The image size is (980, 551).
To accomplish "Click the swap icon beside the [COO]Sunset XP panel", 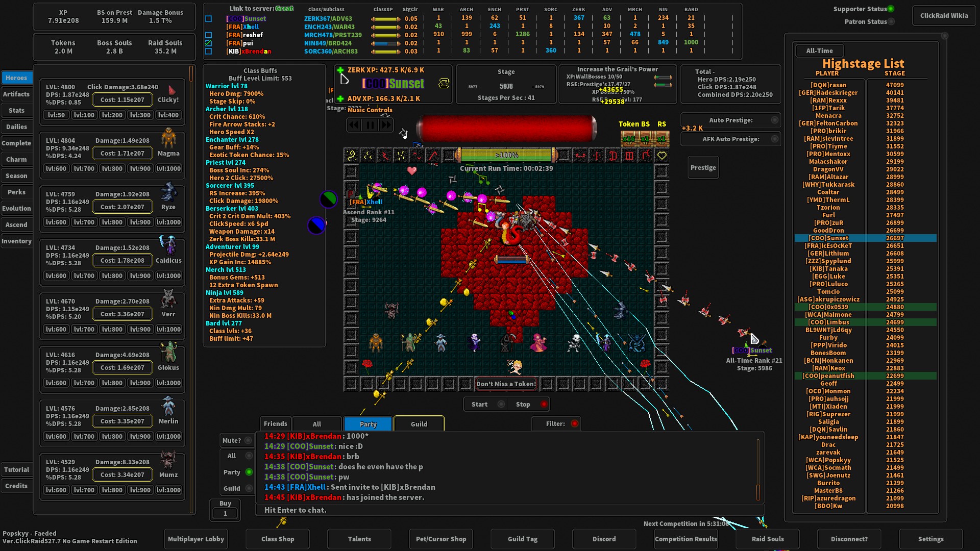I will [x=444, y=84].
